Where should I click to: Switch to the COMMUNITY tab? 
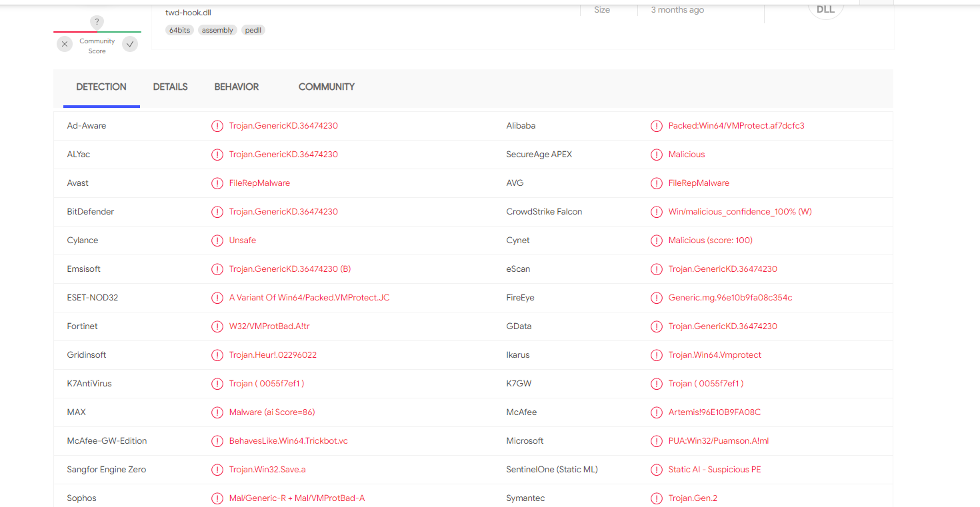coord(327,87)
